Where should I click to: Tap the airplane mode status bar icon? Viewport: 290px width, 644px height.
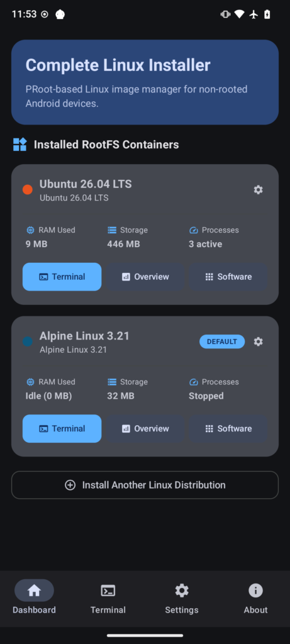click(254, 14)
